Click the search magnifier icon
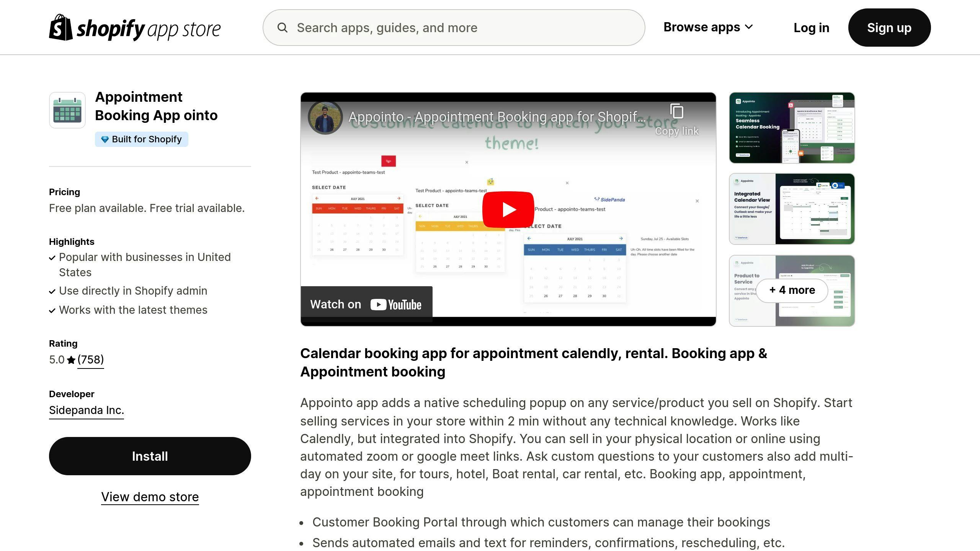 (x=283, y=28)
